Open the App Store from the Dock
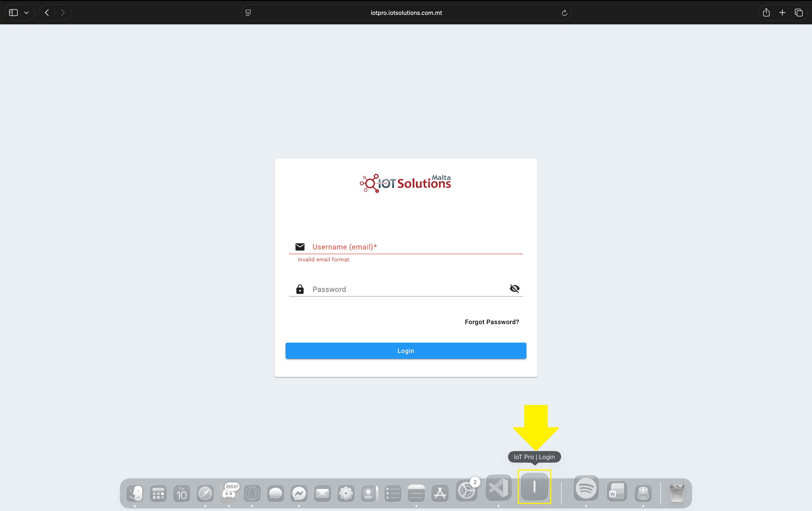Viewport: 812px width, 511px height. point(440,493)
